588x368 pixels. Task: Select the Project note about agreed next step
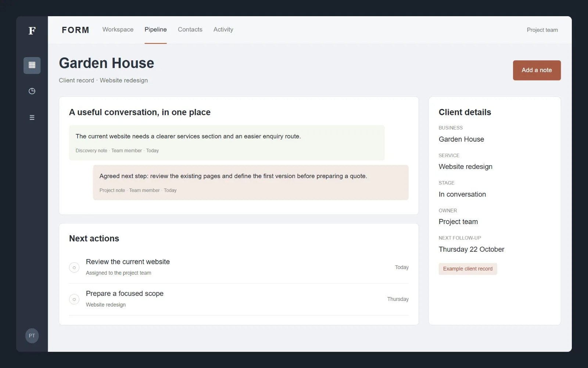251,183
